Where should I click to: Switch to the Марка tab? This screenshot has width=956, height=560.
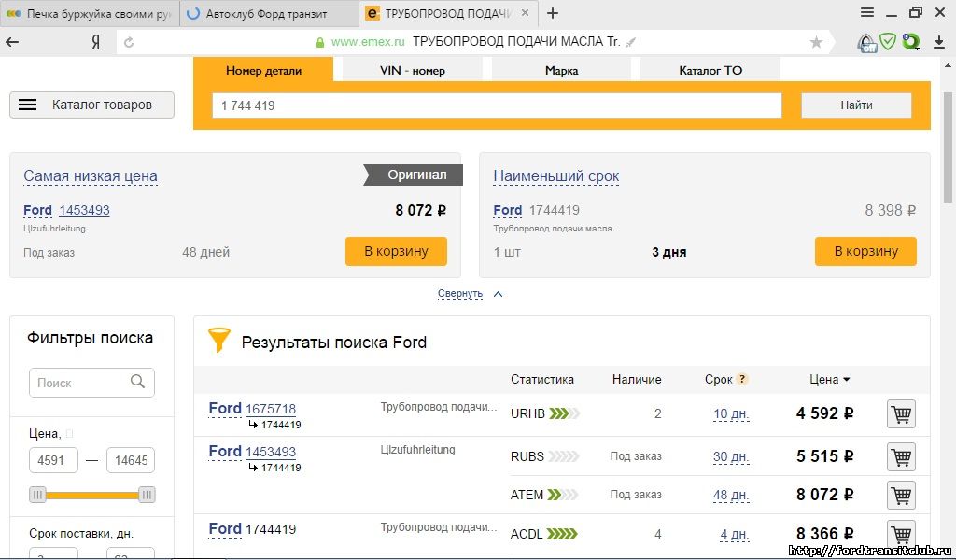click(x=561, y=71)
